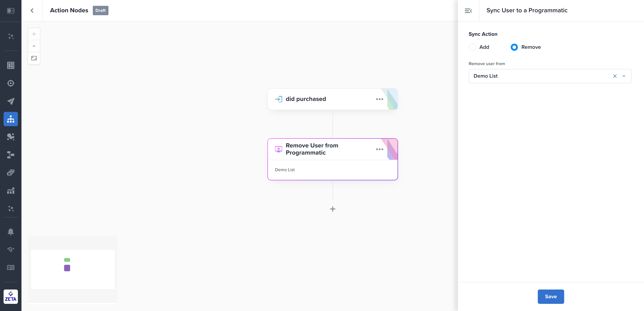Click the Save button
Image resolution: width=644 pixels, height=311 pixels.
coord(551,296)
